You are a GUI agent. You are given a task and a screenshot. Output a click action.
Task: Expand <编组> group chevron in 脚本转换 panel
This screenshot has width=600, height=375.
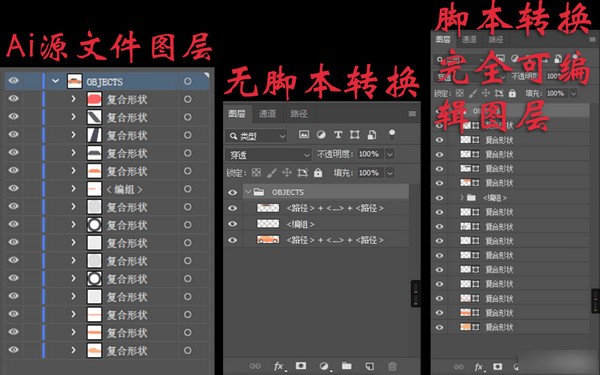[x=462, y=197]
